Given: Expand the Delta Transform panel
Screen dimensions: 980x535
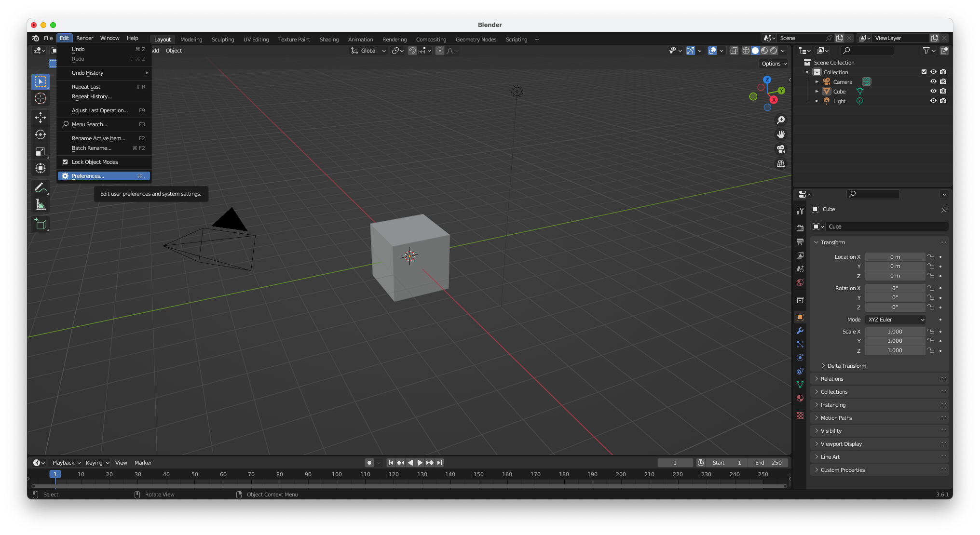Looking at the screenshot, I should [846, 366].
